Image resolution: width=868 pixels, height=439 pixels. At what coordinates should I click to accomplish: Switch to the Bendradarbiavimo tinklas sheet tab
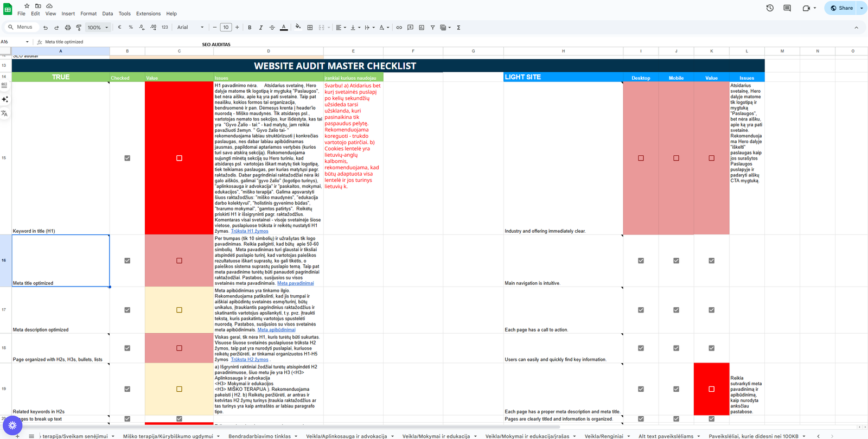click(x=259, y=436)
